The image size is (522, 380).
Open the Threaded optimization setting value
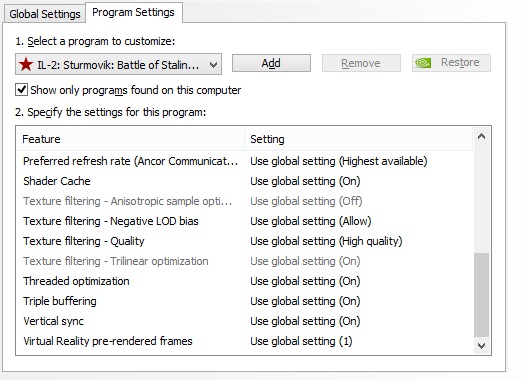(305, 281)
